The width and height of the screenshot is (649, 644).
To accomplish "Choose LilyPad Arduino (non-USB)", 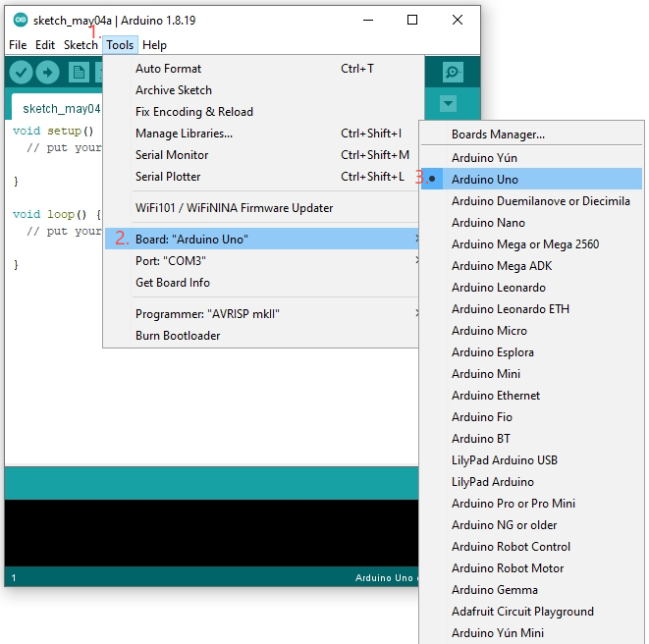I will coord(531,481).
